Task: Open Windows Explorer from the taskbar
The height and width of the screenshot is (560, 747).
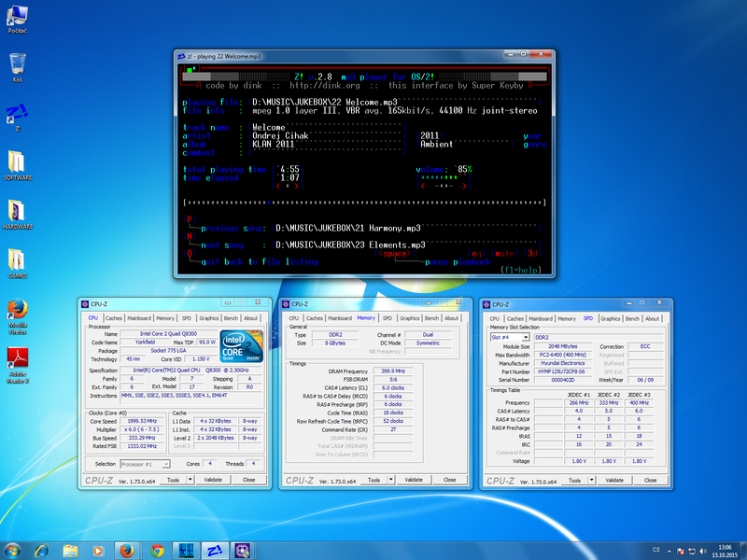Action: (x=70, y=550)
